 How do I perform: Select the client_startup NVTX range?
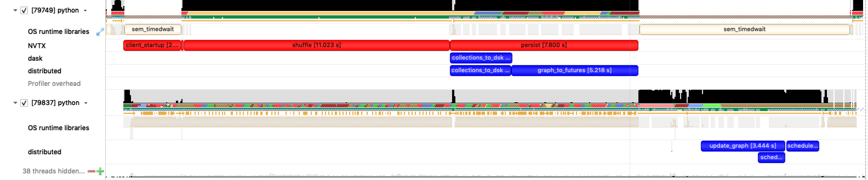coord(152,45)
